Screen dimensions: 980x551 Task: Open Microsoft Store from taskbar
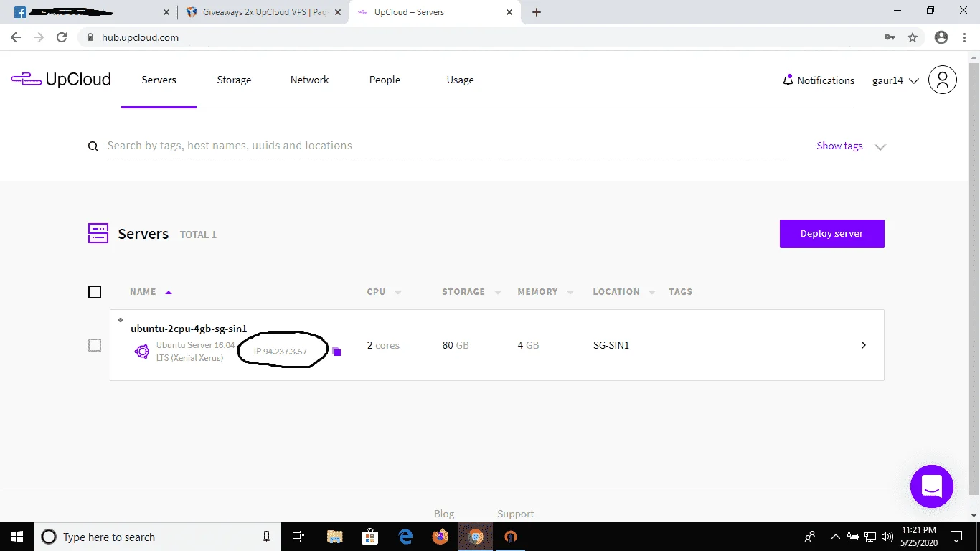point(369,537)
